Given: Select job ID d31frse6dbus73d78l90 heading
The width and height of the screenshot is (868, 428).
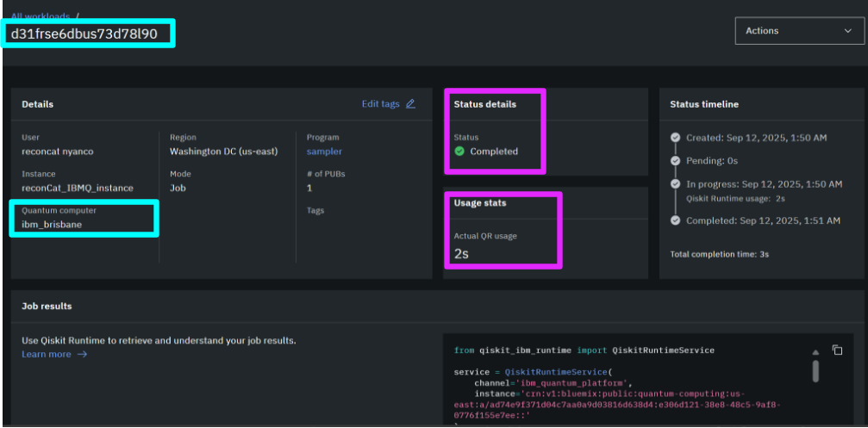Looking at the screenshot, I should (84, 34).
